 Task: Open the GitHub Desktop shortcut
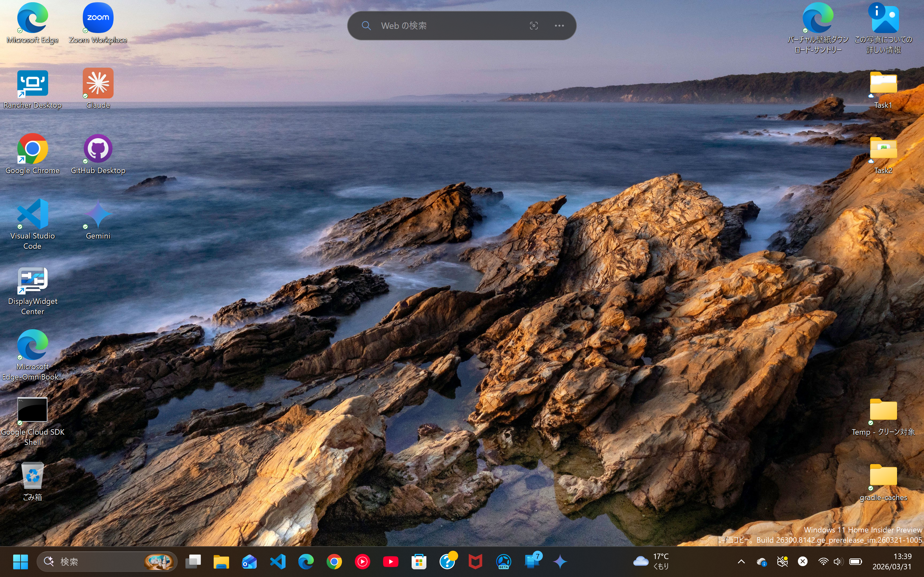98,149
